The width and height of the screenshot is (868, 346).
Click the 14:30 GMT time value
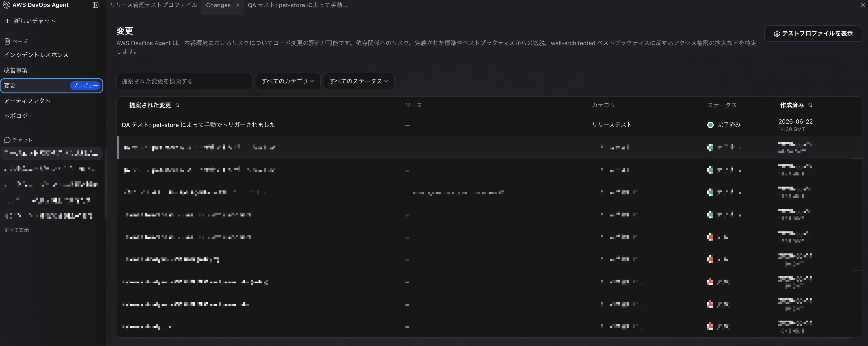(791, 129)
